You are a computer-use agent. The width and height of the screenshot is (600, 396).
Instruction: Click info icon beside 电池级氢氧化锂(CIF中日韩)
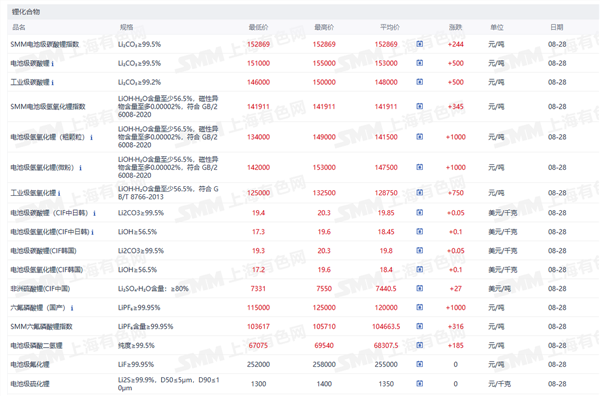pyautogui.click(x=93, y=232)
